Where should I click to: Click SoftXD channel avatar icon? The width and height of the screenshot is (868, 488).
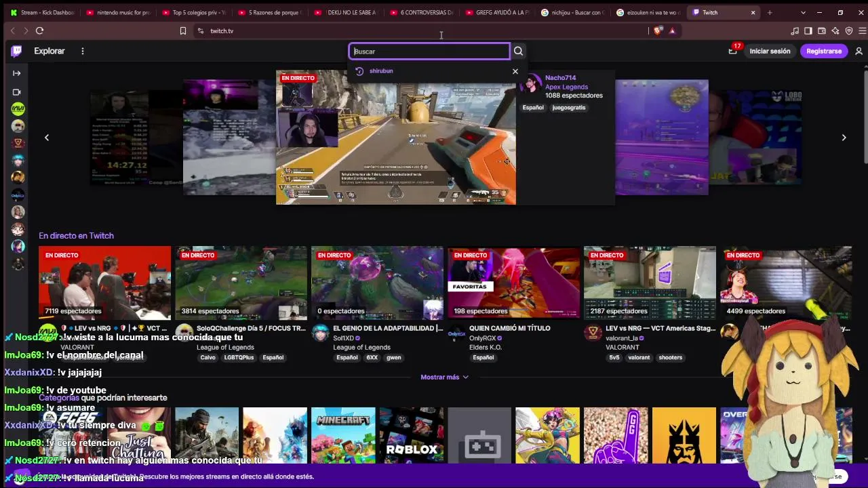[321, 333]
